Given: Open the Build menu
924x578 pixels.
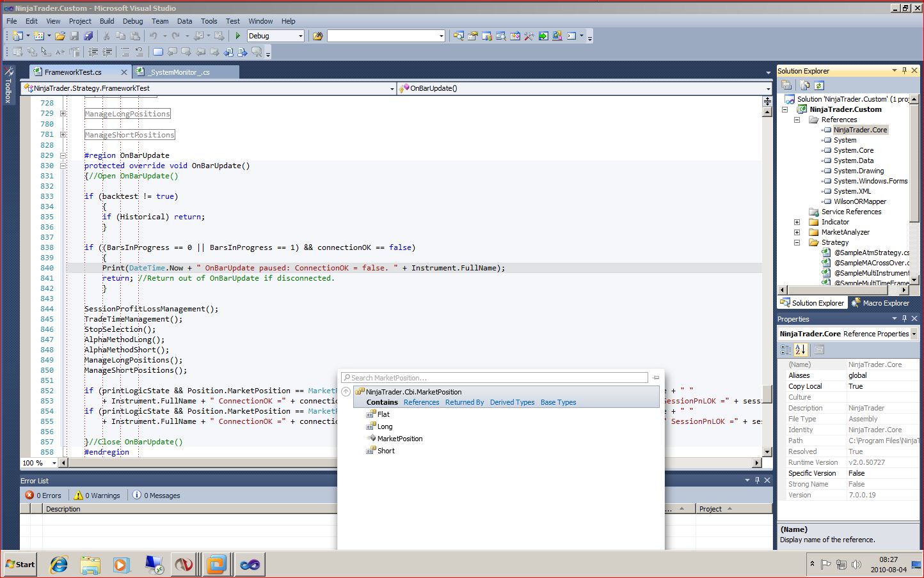Looking at the screenshot, I should click(x=107, y=21).
